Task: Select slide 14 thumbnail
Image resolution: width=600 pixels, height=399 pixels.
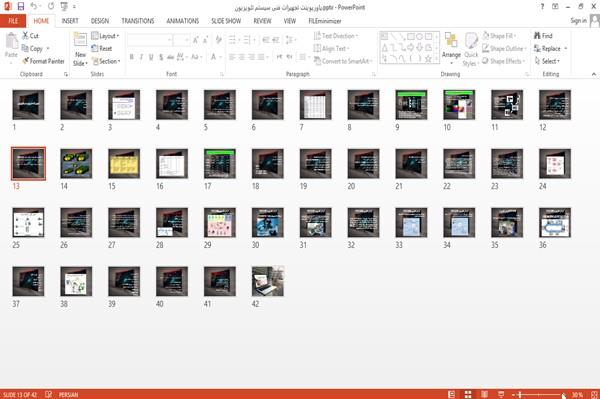Action: click(x=76, y=163)
